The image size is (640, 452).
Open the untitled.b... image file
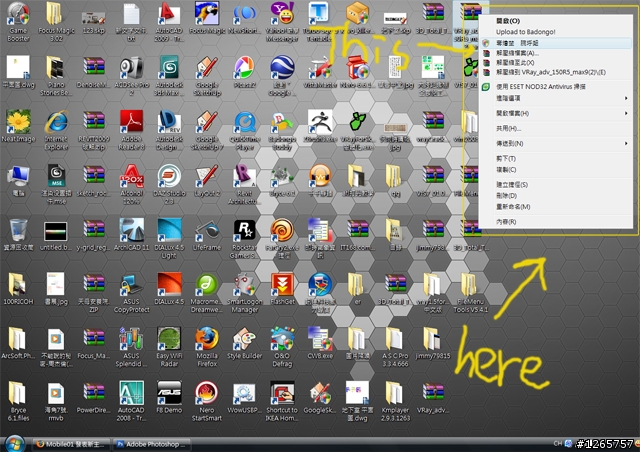[56, 235]
